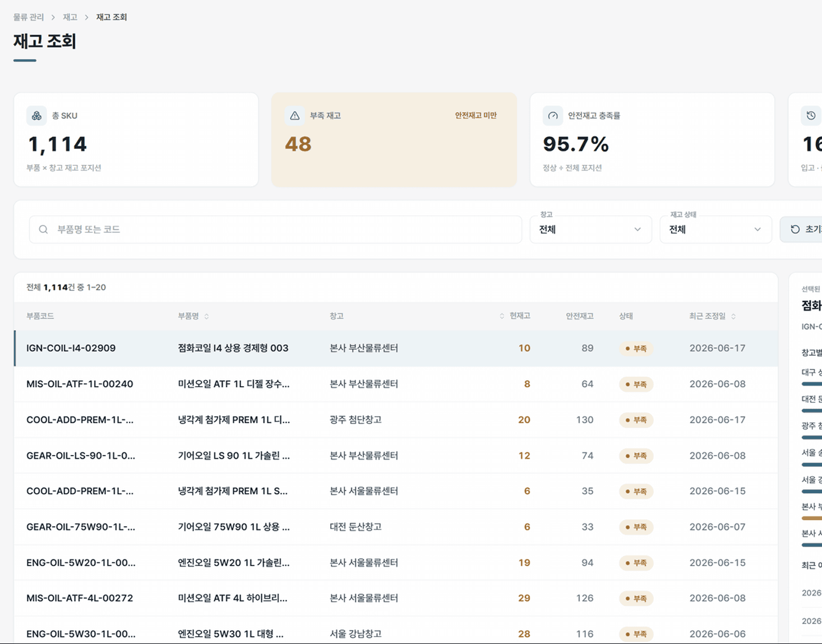Viewport: 822px width, 644px height.
Task: Click GEAR-OIL-LS-90-1L code cell
Action: (81, 456)
